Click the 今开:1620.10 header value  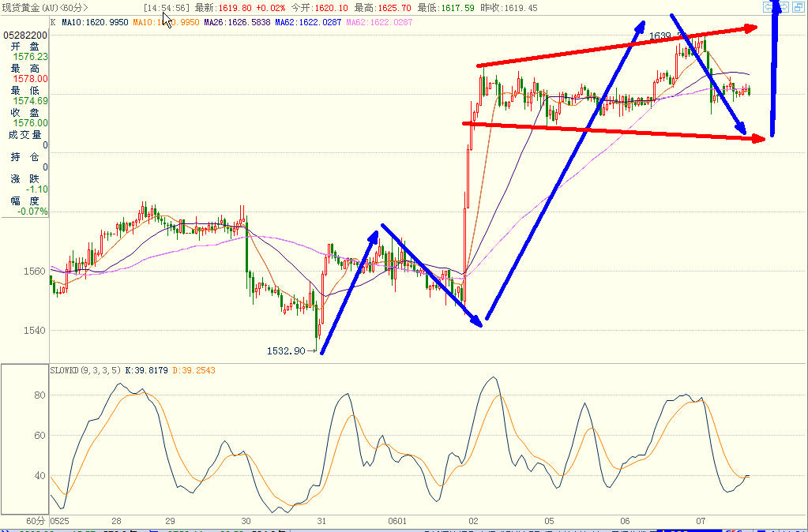tap(320, 8)
